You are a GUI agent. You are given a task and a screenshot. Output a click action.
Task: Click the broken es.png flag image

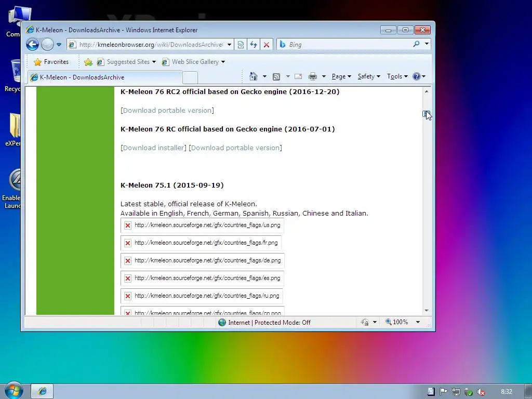(202, 278)
